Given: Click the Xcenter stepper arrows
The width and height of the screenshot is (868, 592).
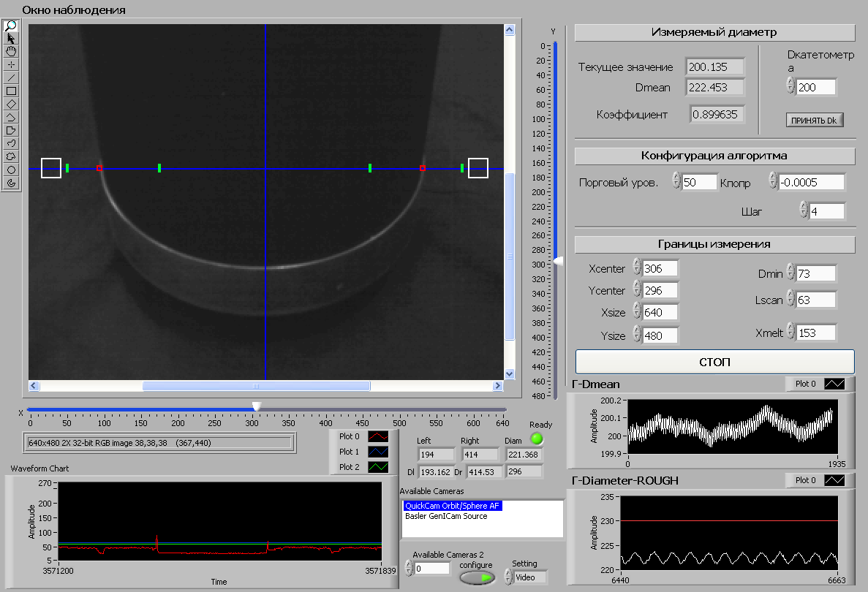Looking at the screenshot, I should 636,268.
